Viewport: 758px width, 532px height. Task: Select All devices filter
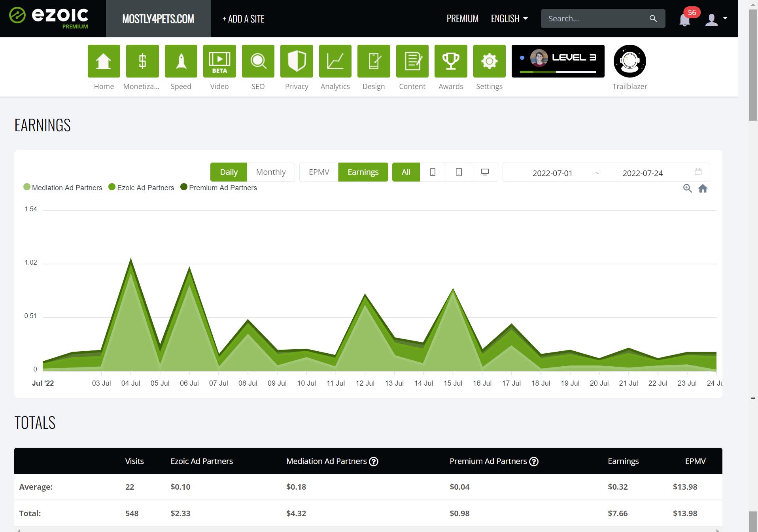(x=406, y=172)
